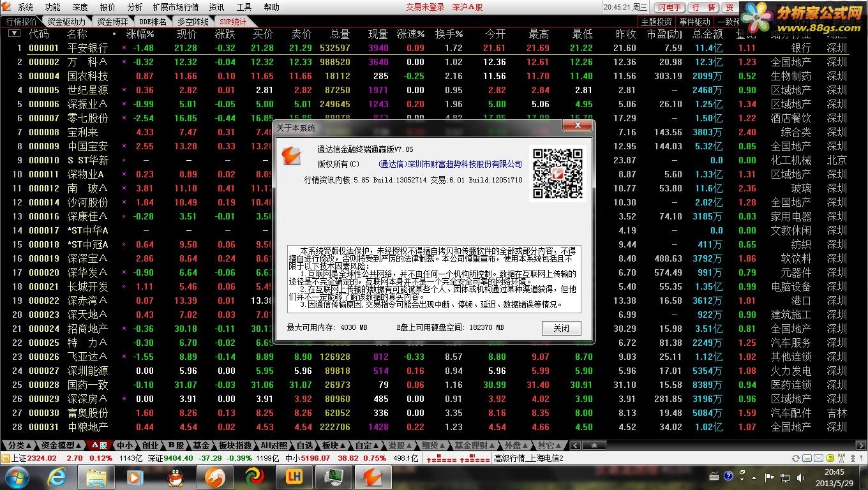This screenshot has width=868, height=490.
Task: Select stock code 000030 富奥股份
Action: (x=43, y=413)
